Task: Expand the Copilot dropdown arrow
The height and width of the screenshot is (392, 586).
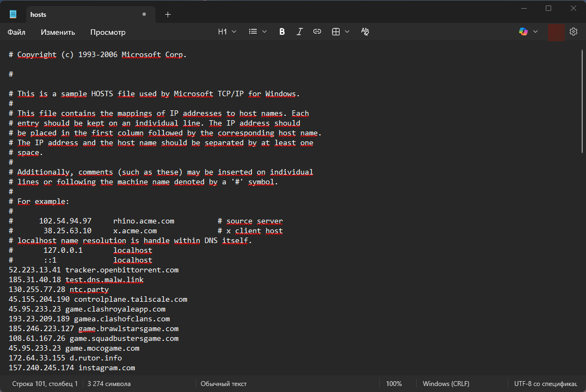Action: pos(535,32)
